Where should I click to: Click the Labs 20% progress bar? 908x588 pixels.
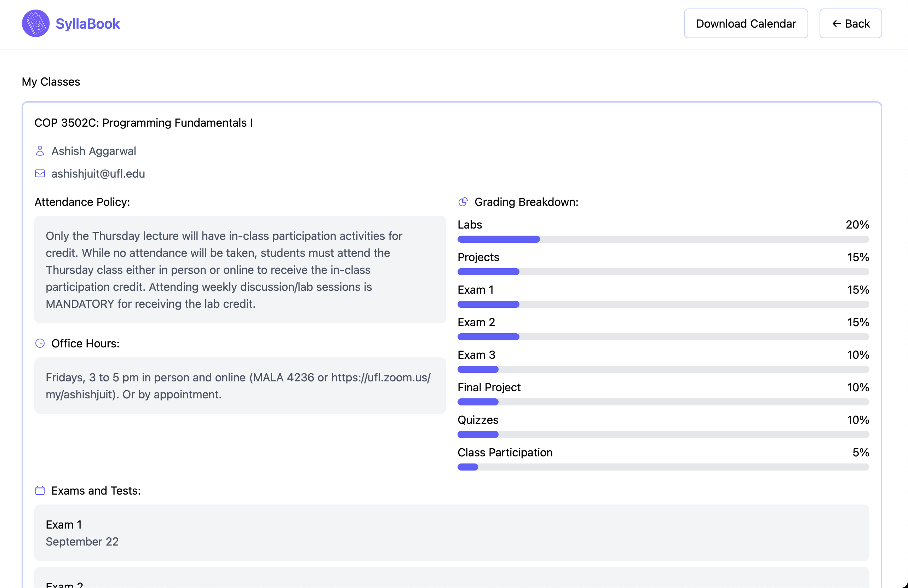pyautogui.click(x=663, y=239)
